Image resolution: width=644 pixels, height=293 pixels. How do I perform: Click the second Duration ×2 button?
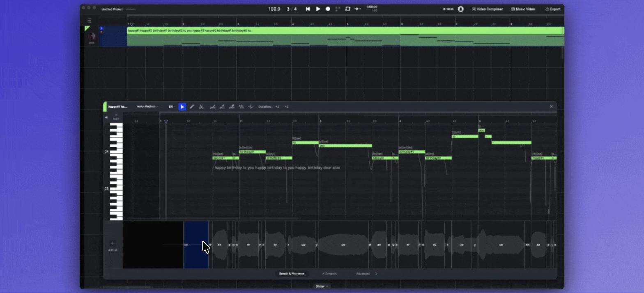(287, 107)
